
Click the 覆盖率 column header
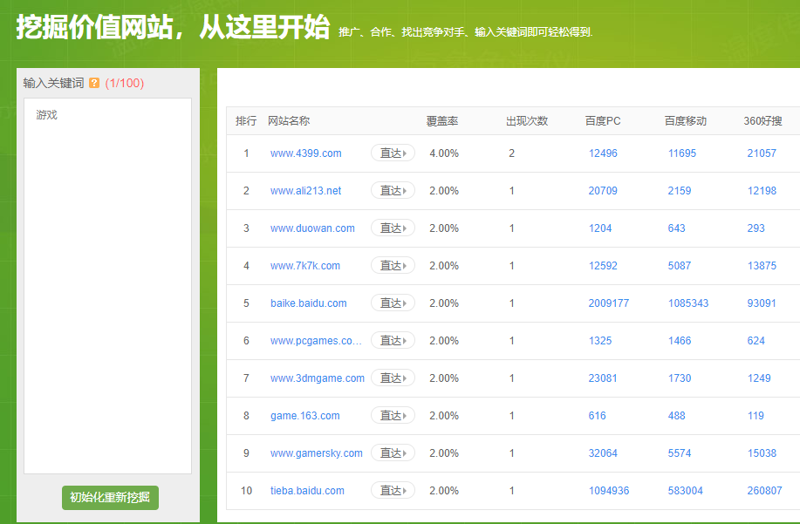(x=442, y=121)
